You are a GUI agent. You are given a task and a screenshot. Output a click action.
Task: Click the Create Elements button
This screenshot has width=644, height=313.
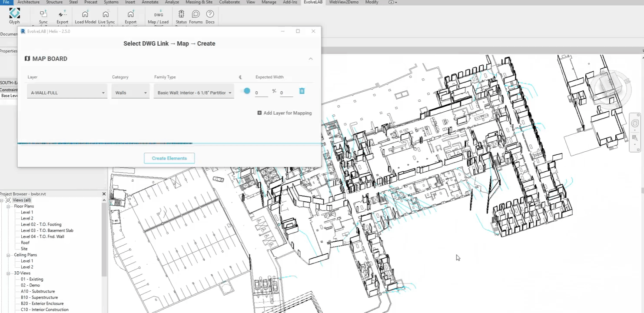pos(169,158)
